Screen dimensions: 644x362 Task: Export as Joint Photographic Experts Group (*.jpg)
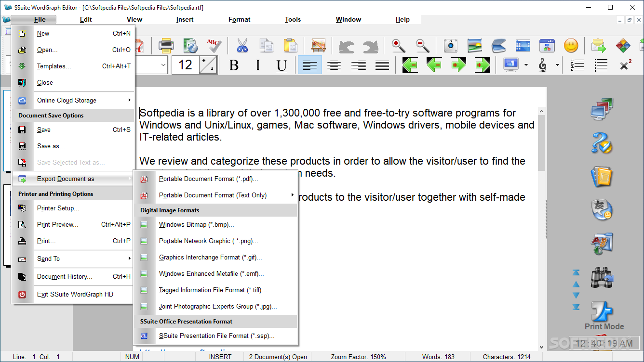point(215,306)
